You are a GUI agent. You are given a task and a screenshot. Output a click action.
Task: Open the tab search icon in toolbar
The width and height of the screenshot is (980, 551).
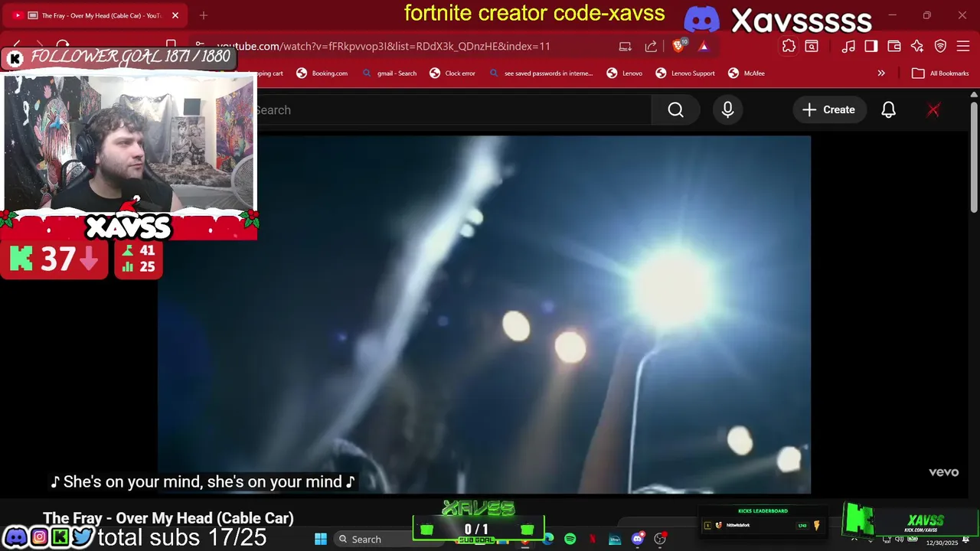[812, 46]
